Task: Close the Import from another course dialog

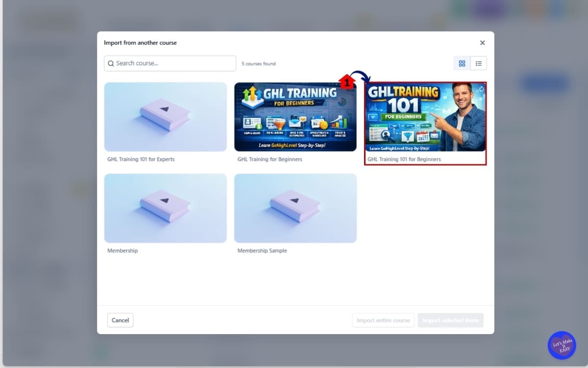Action: point(482,43)
